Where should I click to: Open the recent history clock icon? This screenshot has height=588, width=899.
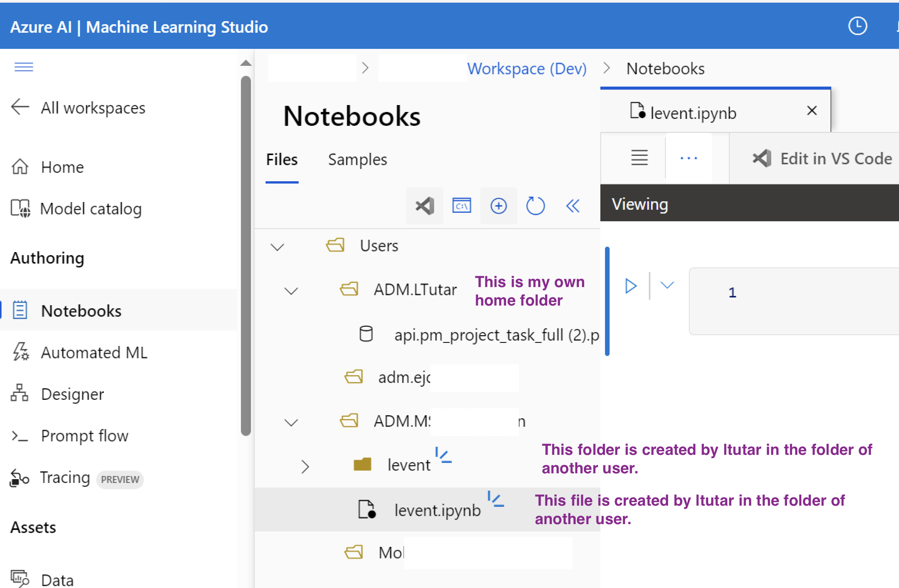point(857,26)
